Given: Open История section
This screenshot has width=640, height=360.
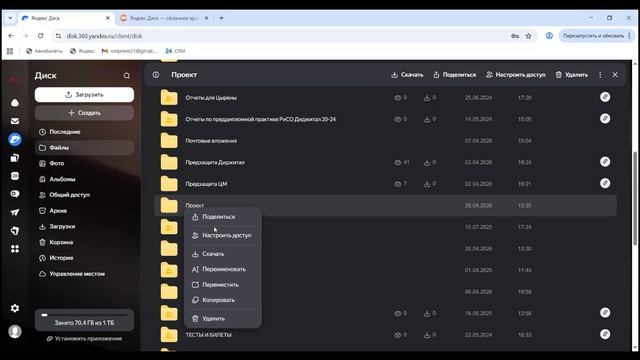Looking at the screenshot, I should (84, 258).
